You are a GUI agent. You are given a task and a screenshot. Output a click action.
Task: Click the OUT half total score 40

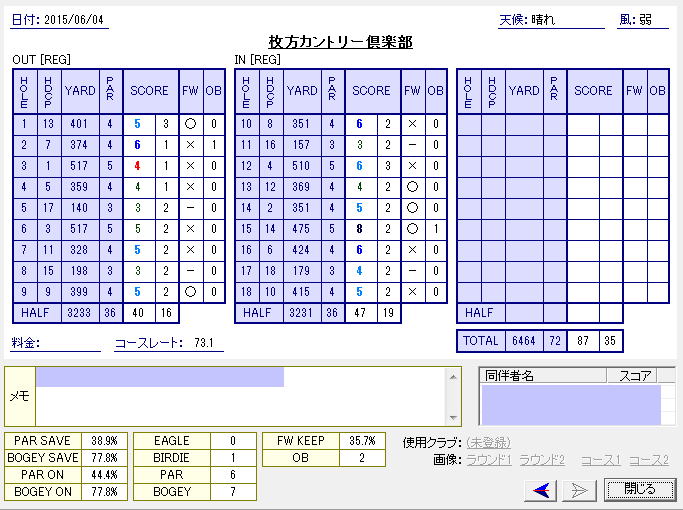[x=139, y=313]
